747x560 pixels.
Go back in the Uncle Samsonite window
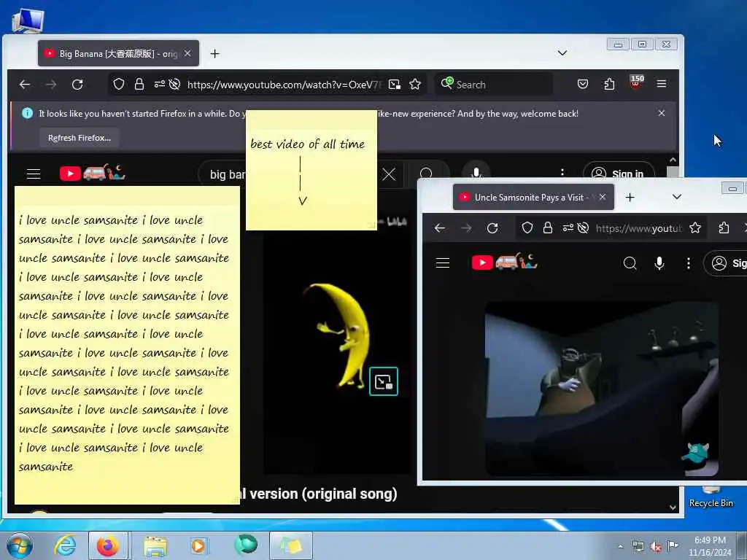440,228
